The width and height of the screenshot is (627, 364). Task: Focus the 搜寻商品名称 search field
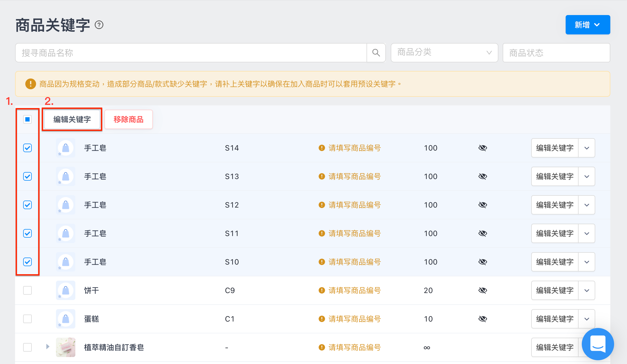[x=191, y=53]
